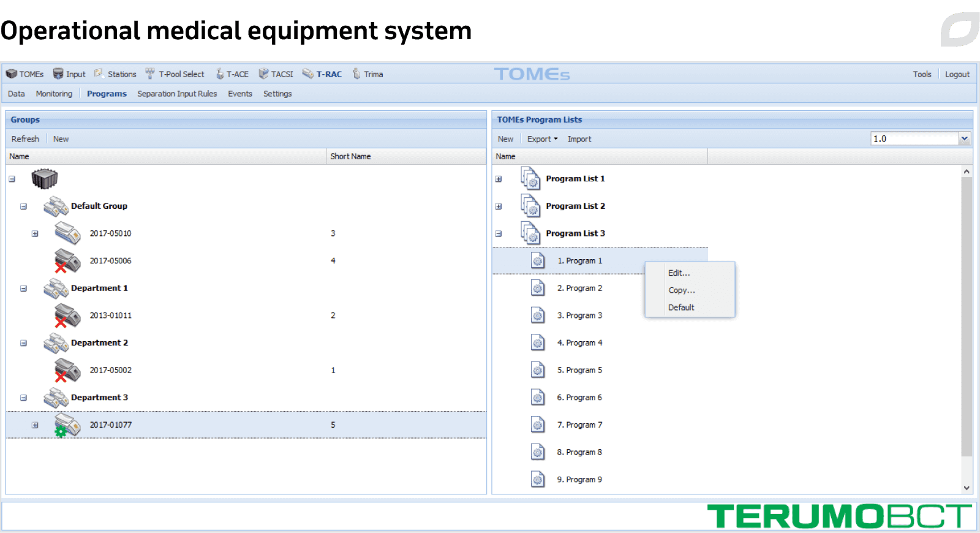Open the T-ACE module icon

pyautogui.click(x=220, y=74)
